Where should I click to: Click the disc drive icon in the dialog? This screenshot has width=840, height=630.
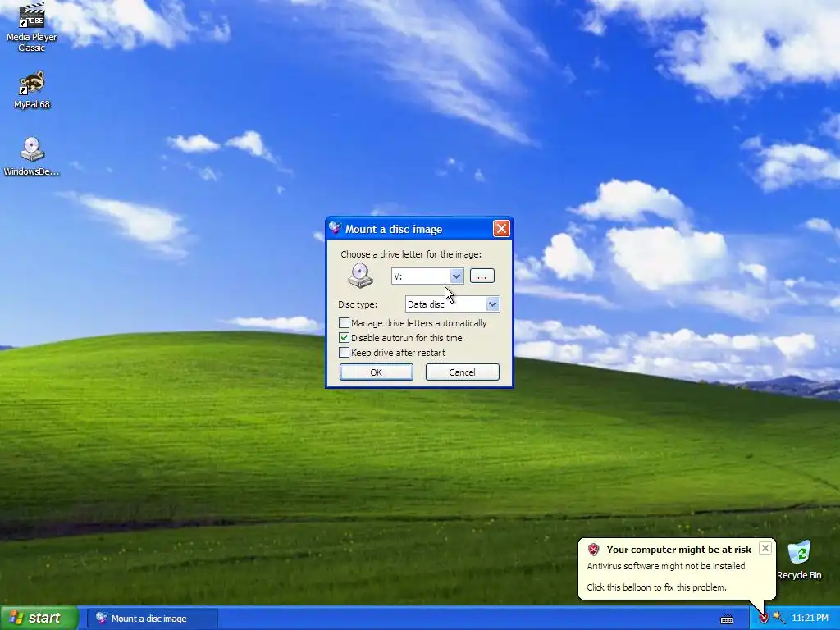pos(361,276)
